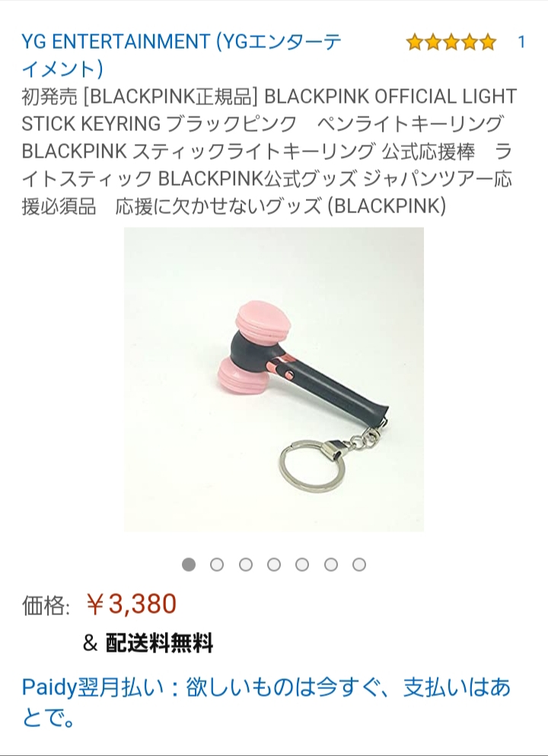Tap the lightstick keyring product image
The width and height of the screenshot is (548, 756).
pos(274,379)
